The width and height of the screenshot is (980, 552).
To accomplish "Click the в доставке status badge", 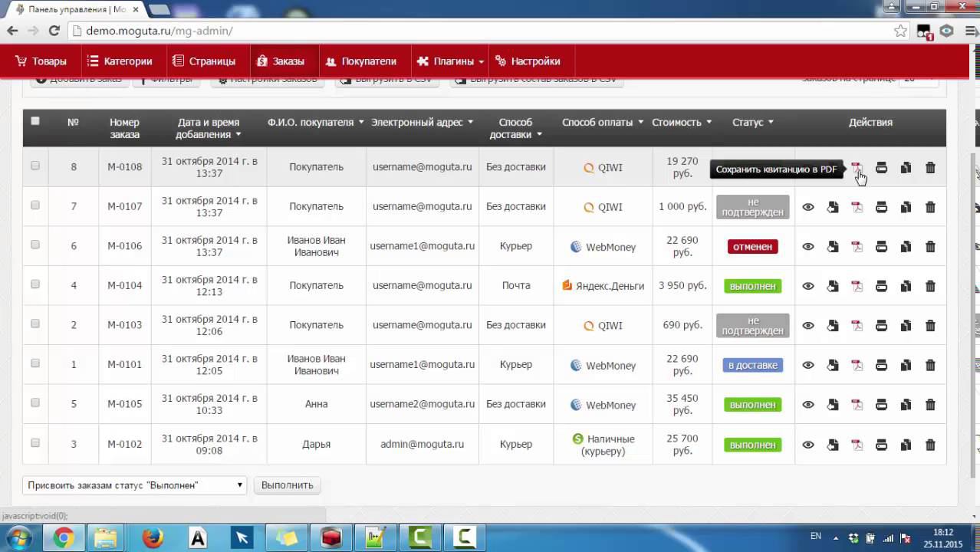I will [752, 366].
